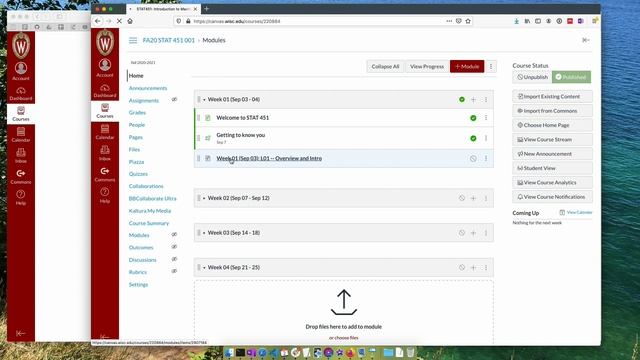Open Grades in course navigation
The image size is (640, 360).
tap(137, 113)
